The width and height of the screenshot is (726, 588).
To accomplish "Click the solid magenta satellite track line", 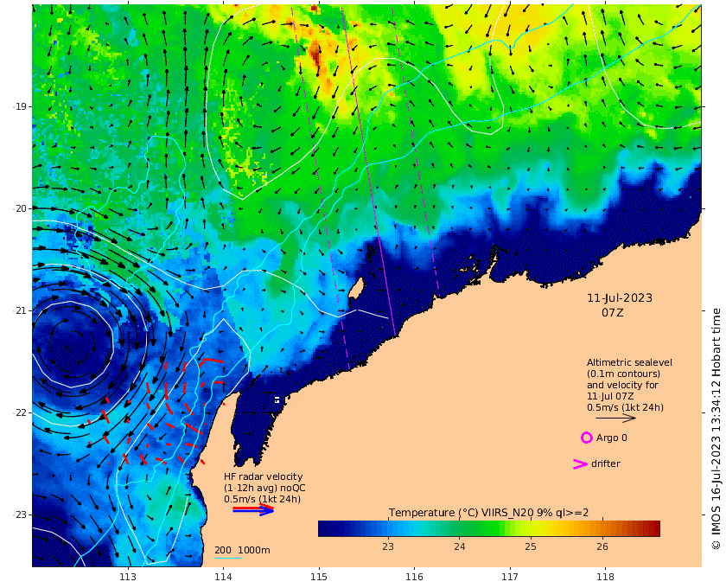I will point(368,171).
